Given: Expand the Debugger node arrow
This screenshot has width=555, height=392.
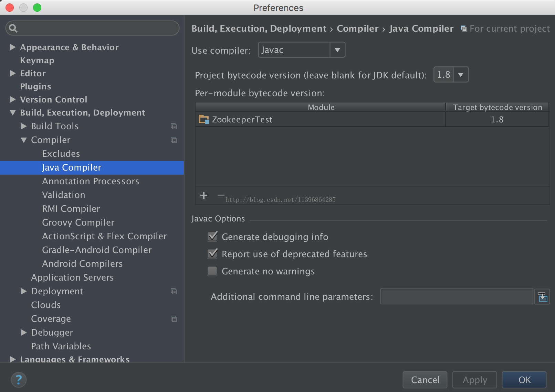Looking at the screenshot, I should [24, 333].
